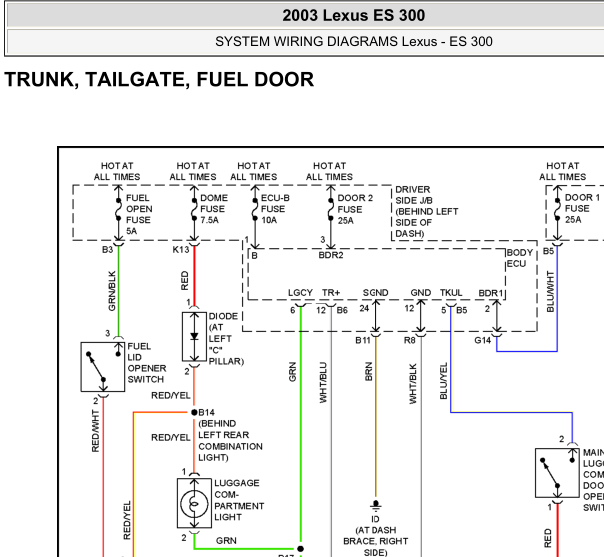The height and width of the screenshot is (557, 604).
Task: Click the 'BDR2' terminal label
Action: [x=331, y=255]
